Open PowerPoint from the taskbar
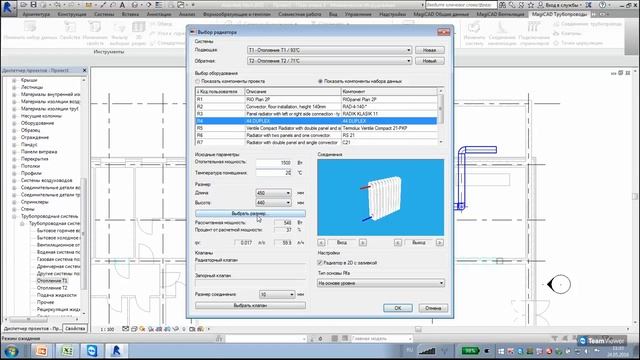This screenshot has width=640, height=360. (42, 351)
